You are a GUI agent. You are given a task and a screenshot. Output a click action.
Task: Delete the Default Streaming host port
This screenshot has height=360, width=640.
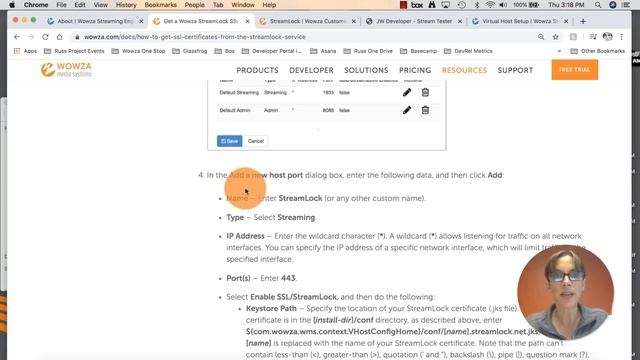pyautogui.click(x=425, y=93)
